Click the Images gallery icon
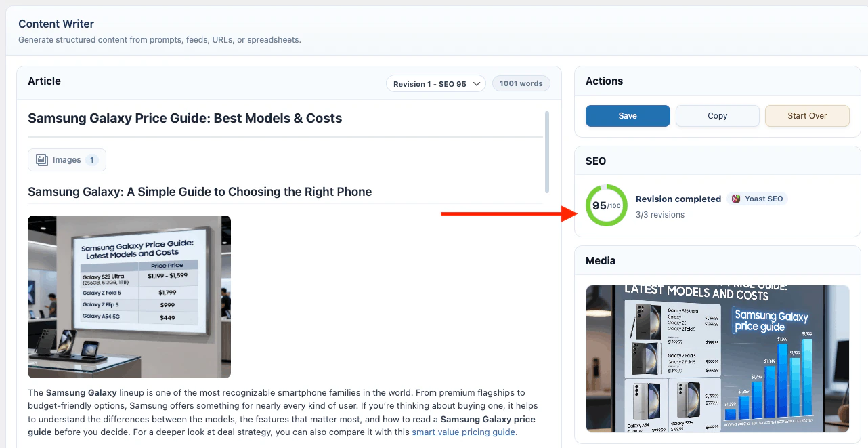868x448 pixels. (42, 160)
